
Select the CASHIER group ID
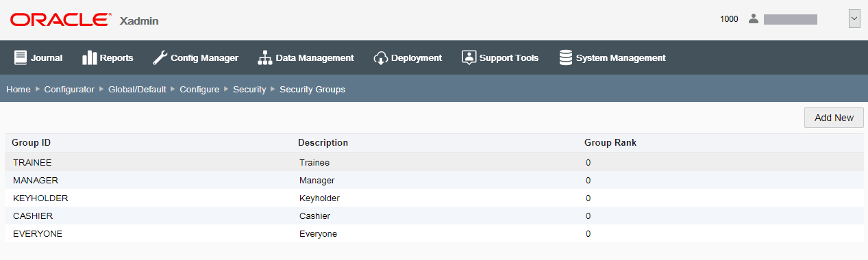pyautogui.click(x=33, y=216)
